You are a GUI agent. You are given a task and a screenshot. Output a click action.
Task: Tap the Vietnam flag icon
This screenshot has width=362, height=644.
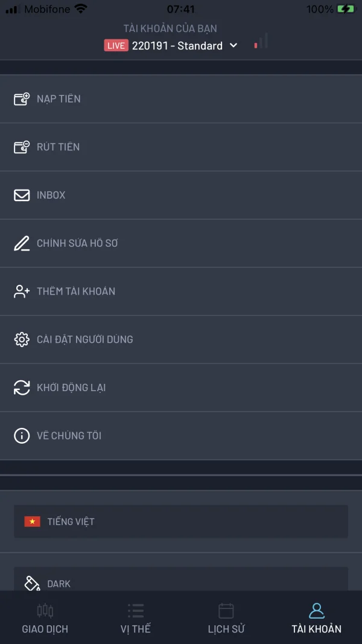click(x=32, y=521)
